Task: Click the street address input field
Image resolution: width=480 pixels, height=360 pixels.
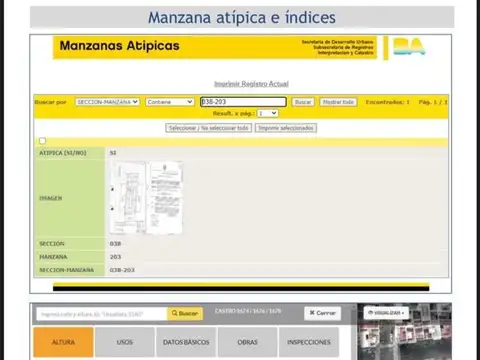Action: (x=102, y=314)
